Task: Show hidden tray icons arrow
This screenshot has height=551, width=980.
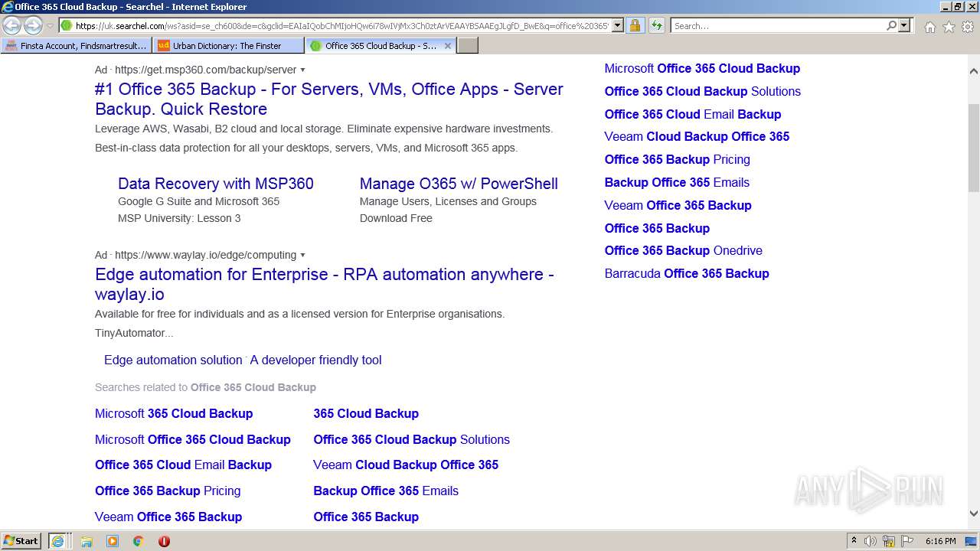Action: 854,541
